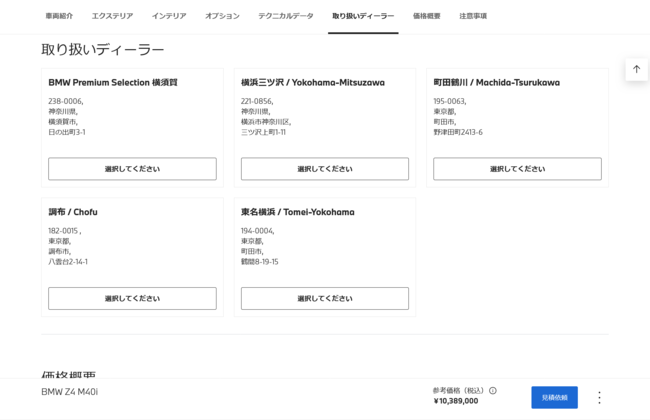Screen dimensions: 650x420
Task: Click the blue 見積依頼 button
Action: coord(554,397)
